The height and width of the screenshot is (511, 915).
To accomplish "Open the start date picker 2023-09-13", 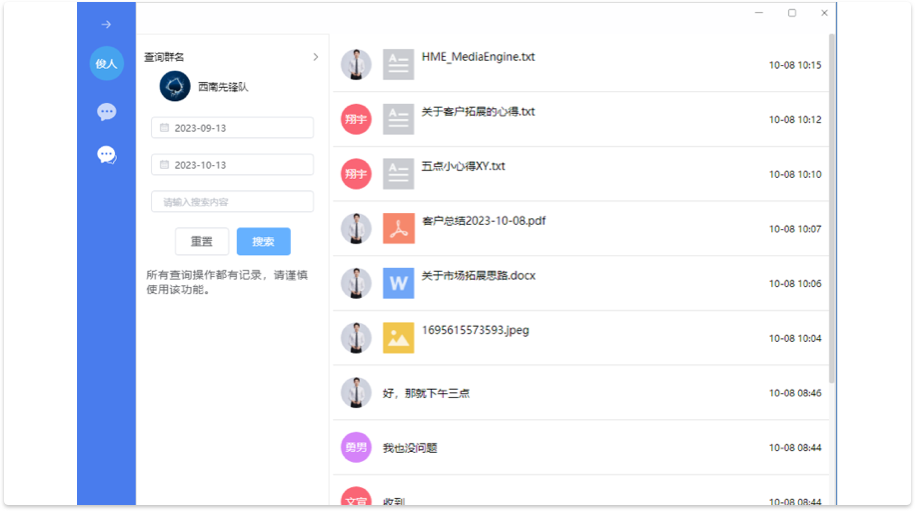I will (x=232, y=128).
